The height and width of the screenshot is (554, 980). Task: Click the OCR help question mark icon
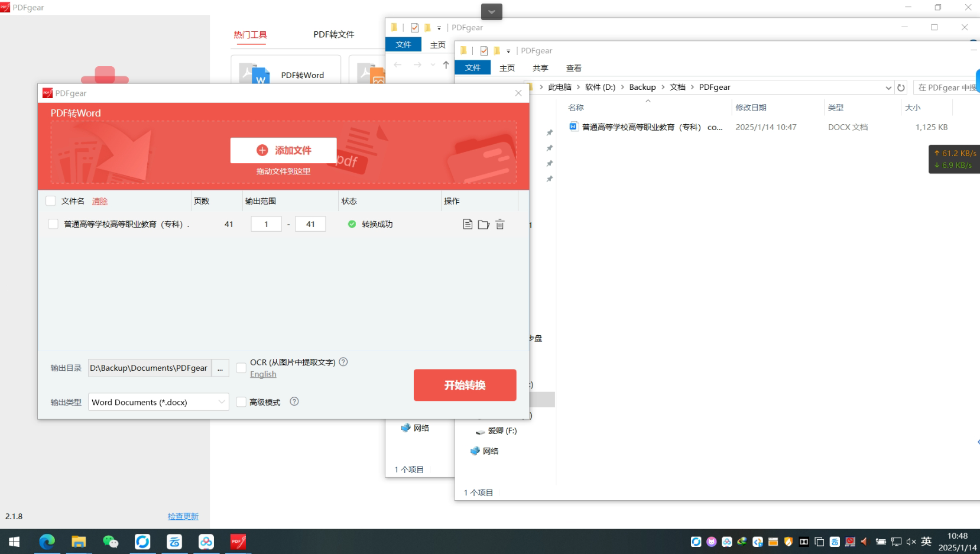[x=343, y=362]
